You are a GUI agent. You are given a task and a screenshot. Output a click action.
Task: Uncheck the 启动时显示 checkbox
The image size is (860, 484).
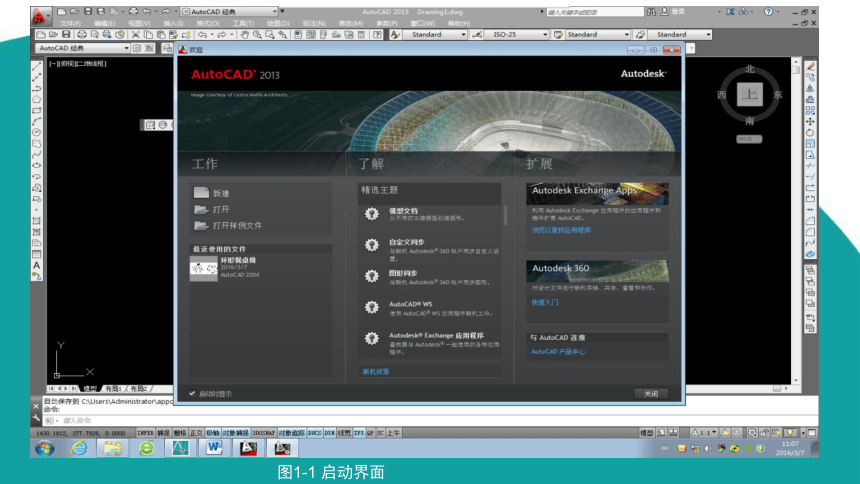(192, 393)
